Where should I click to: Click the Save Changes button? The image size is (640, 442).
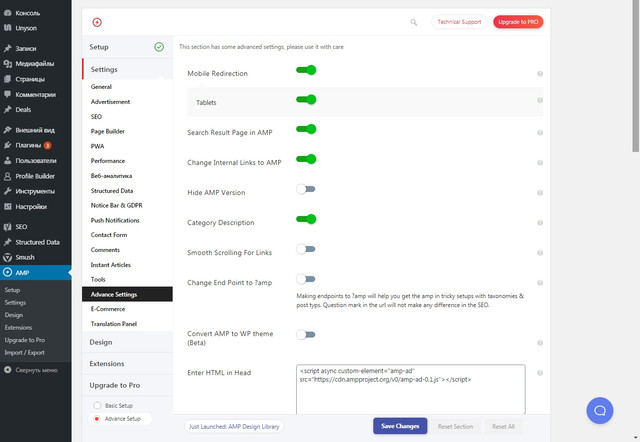(400, 426)
